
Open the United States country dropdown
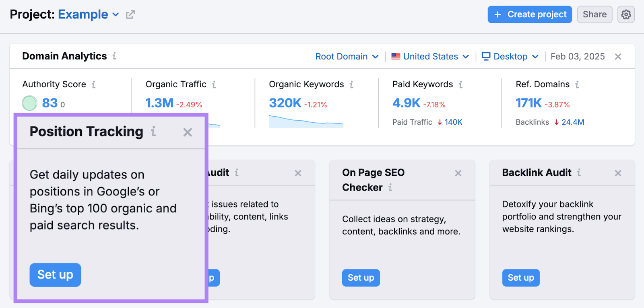click(x=430, y=57)
